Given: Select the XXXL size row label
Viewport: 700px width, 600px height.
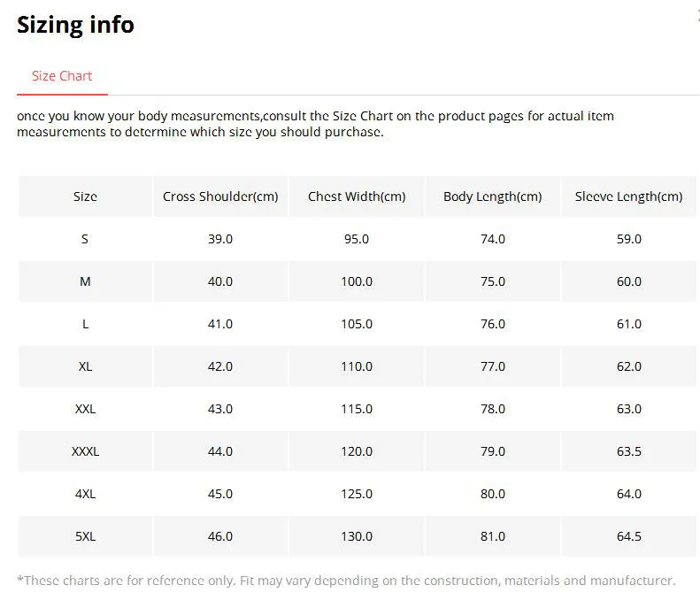Looking at the screenshot, I should (85, 451).
